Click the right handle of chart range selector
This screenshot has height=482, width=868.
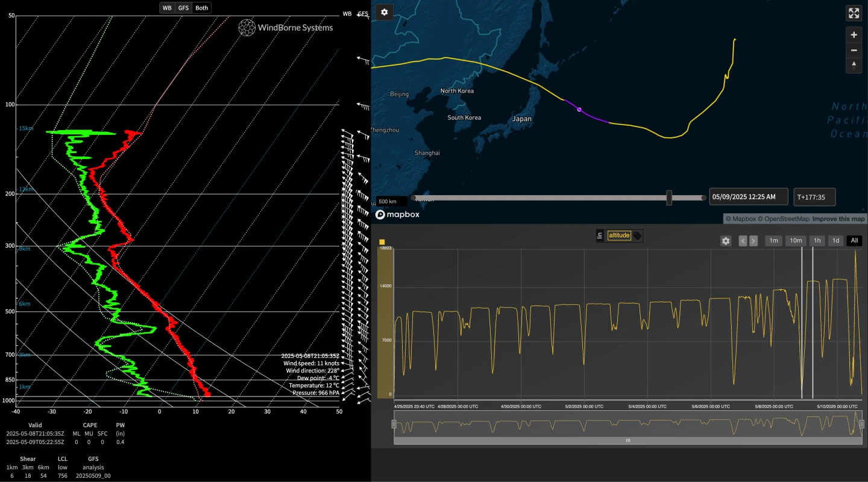[x=861, y=424]
